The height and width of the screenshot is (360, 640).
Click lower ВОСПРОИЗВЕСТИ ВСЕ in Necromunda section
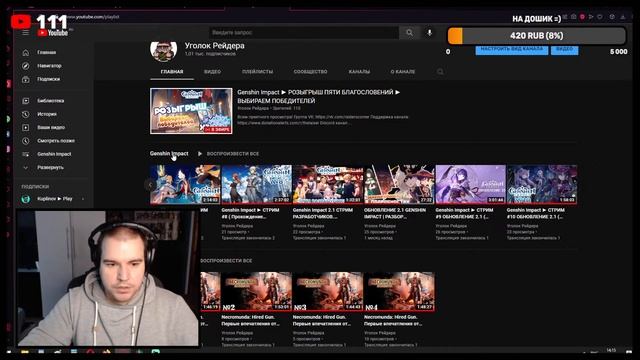tap(226, 260)
